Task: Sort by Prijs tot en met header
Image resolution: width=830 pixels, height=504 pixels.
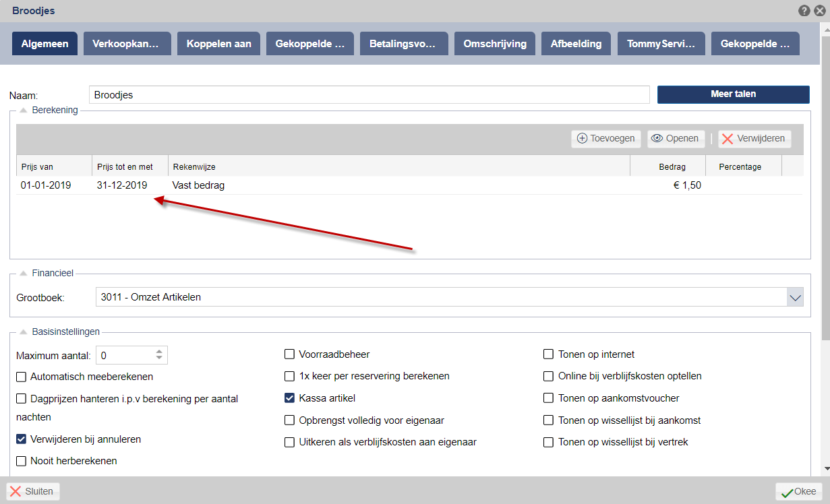Action: coord(130,166)
